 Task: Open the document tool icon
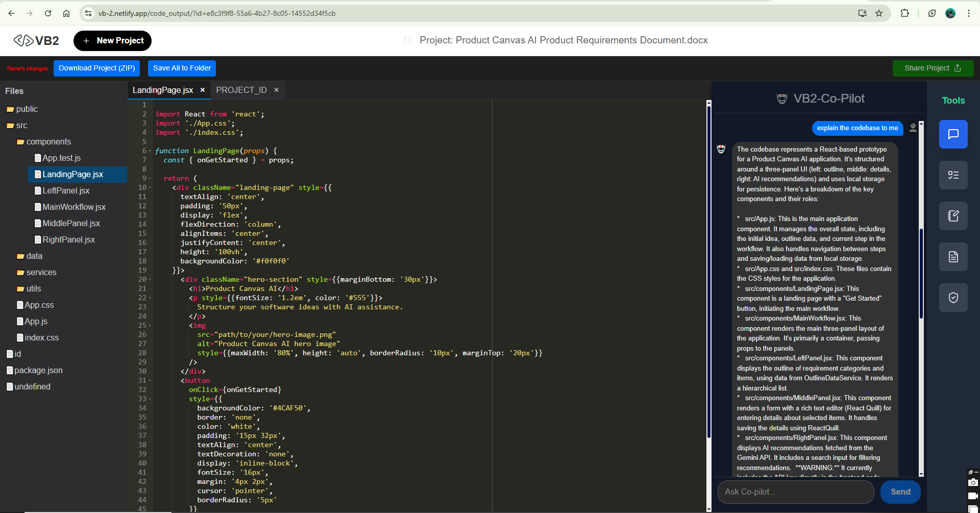point(953,257)
